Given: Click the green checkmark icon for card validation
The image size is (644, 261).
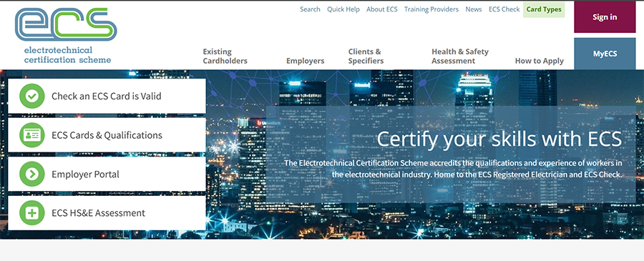Looking at the screenshot, I should click(x=31, y=96).
